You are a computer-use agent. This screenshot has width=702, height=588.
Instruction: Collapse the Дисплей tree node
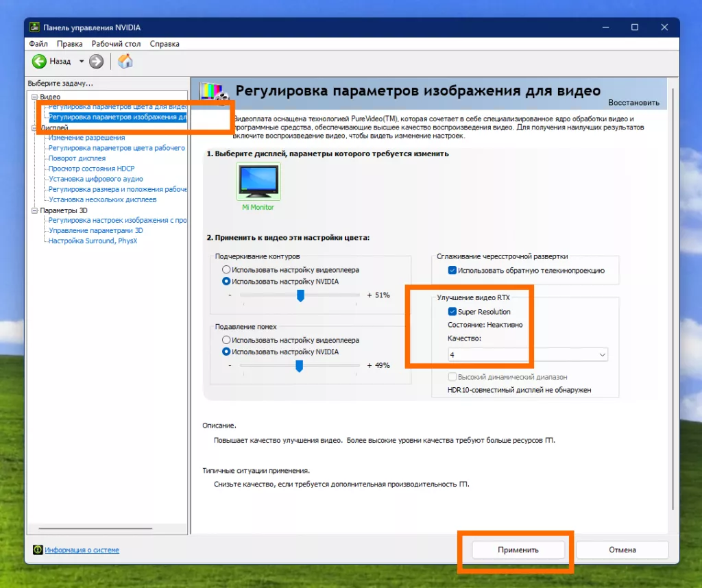34,127
